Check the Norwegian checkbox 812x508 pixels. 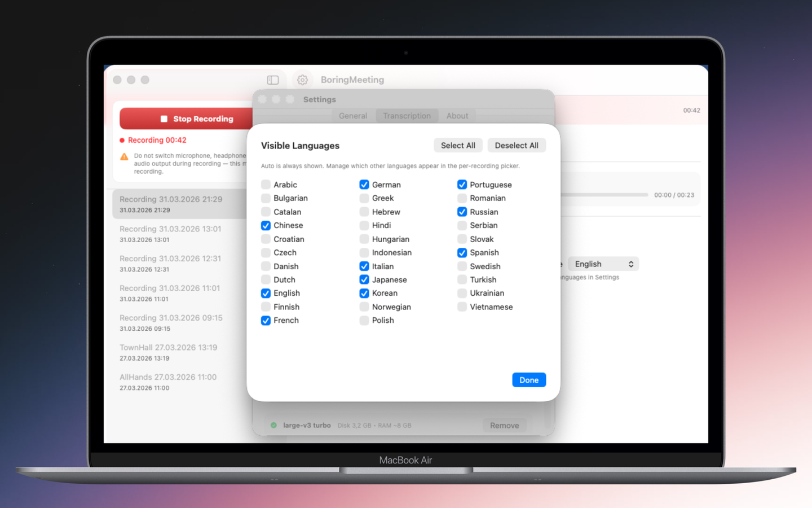364,307
